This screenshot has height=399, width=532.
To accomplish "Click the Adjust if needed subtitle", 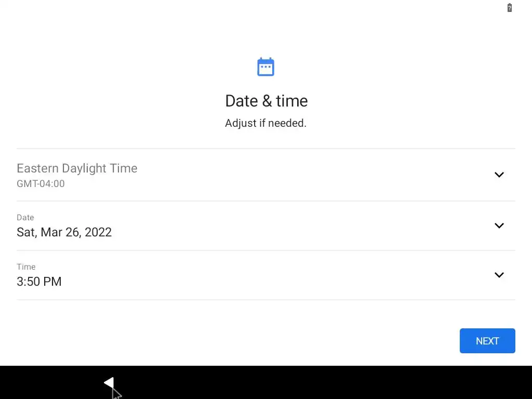I will click(x=265, y=123).
